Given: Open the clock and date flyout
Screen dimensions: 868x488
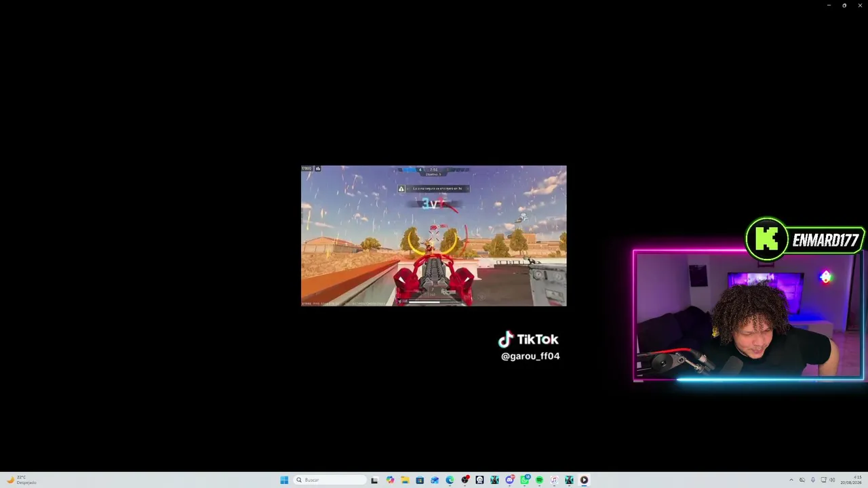Looking at the screenshot, I should pyautogui.click(x=851, y=480).
